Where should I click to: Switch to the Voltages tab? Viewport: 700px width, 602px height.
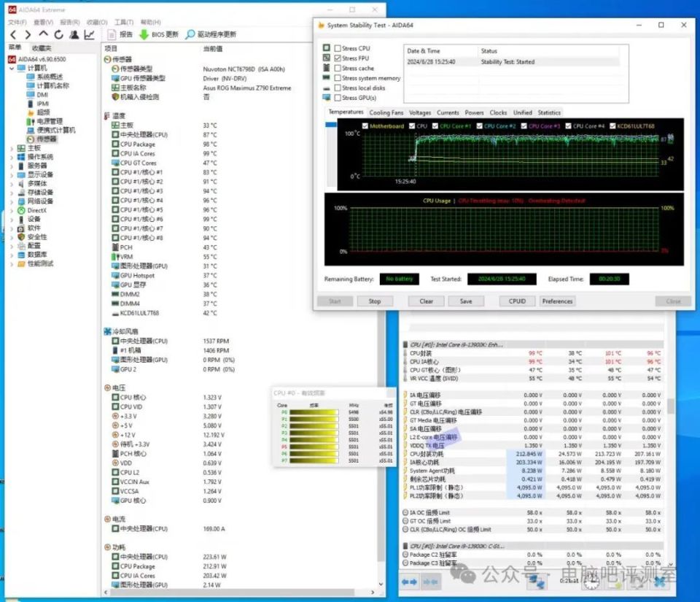[420, 112]
